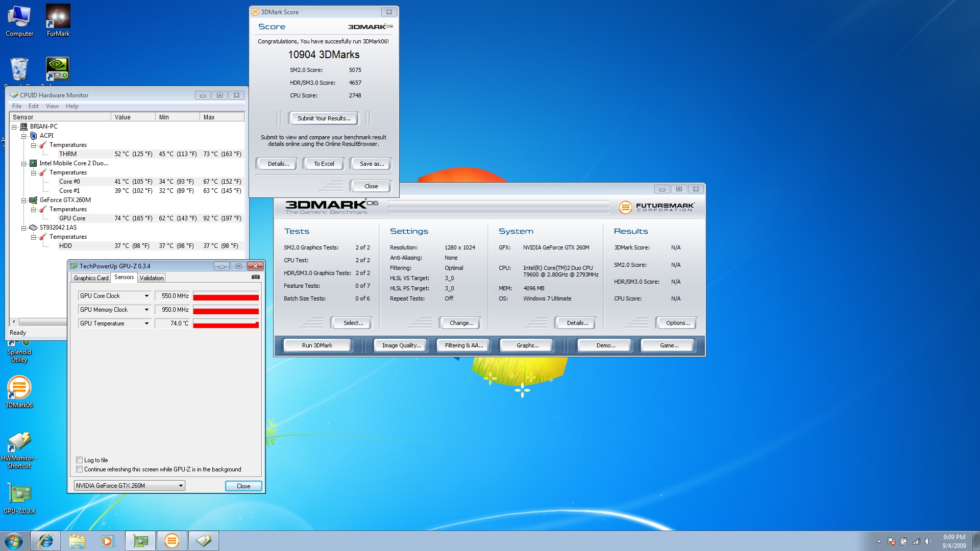Open the File menu in HWMonitor
Image resolution: width=980 pixels, height=551 pixels.
[17, 106]
